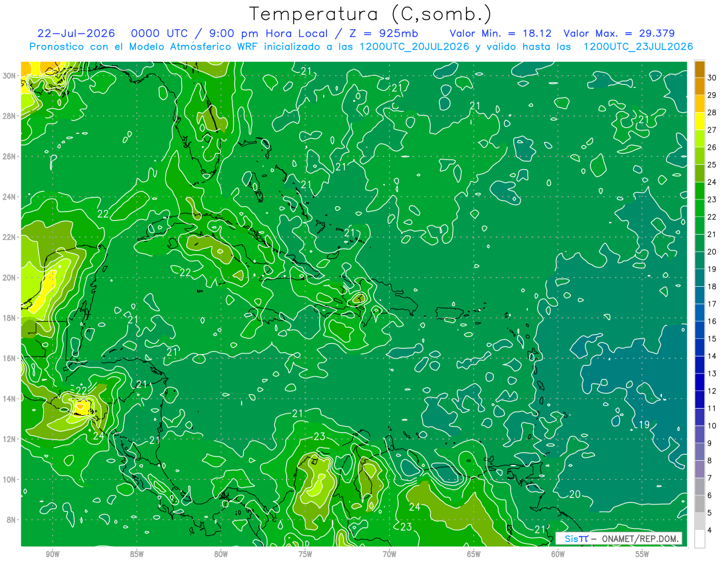The width and height of the screenshot is (728, 562).
Task: Click the "80W" longitude axis label
Action: click(x=221, y=554)
